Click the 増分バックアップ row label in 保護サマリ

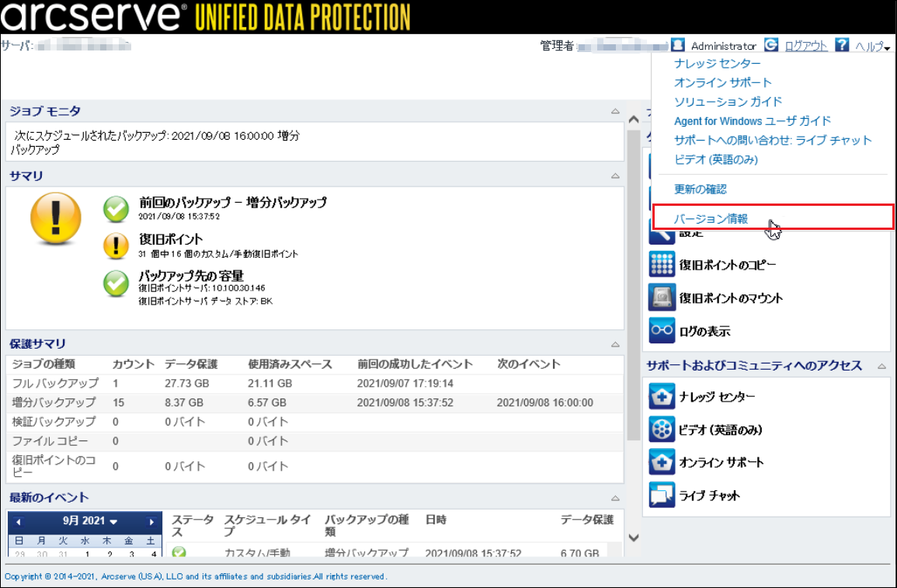(54, 402)
